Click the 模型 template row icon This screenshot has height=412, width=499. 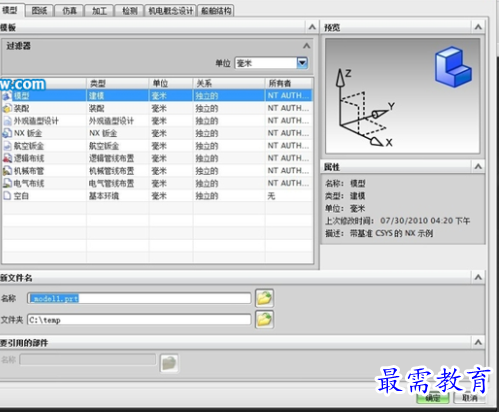coord(7,96)
